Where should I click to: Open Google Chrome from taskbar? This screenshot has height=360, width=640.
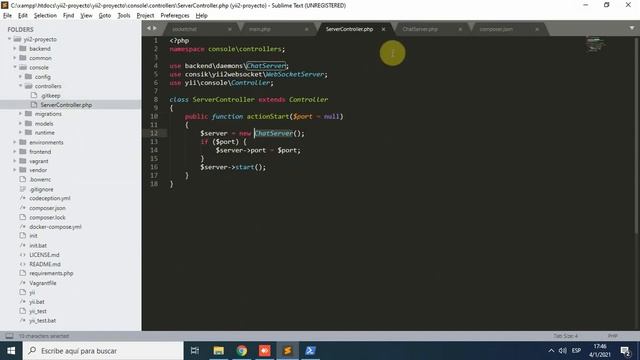[x=242, y=351]
